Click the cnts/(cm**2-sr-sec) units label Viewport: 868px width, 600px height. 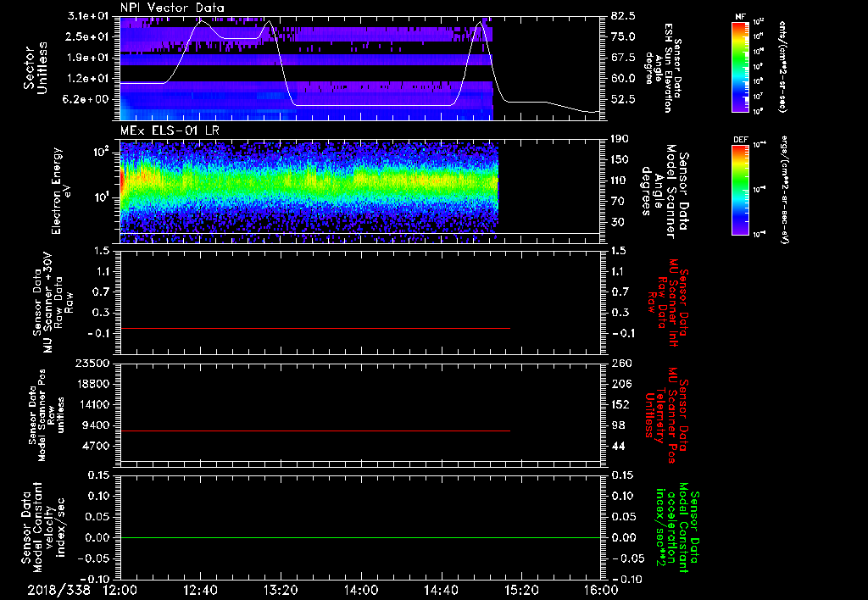(x=782, y=67)
